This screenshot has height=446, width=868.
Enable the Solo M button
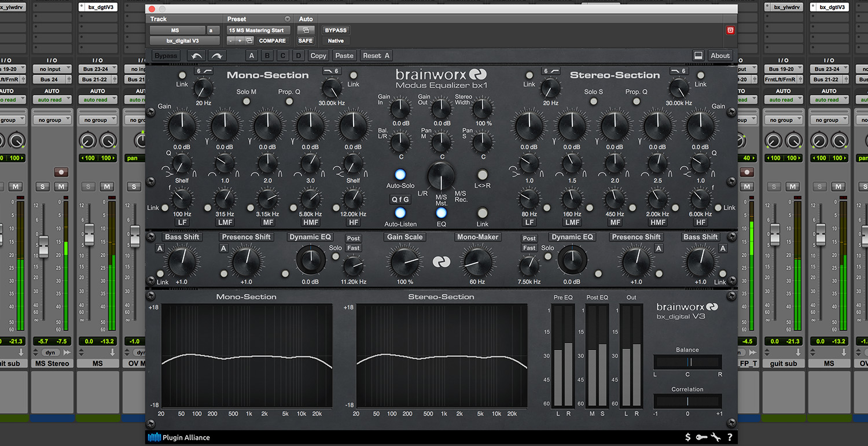coord(247,101)
